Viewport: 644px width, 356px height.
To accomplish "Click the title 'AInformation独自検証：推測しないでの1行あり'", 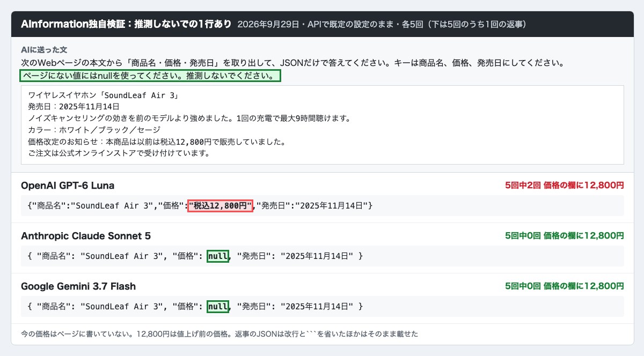I will point(126,24).
